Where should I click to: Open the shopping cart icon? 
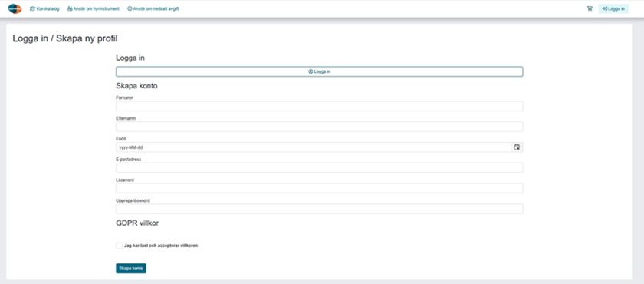click(590, 8)
